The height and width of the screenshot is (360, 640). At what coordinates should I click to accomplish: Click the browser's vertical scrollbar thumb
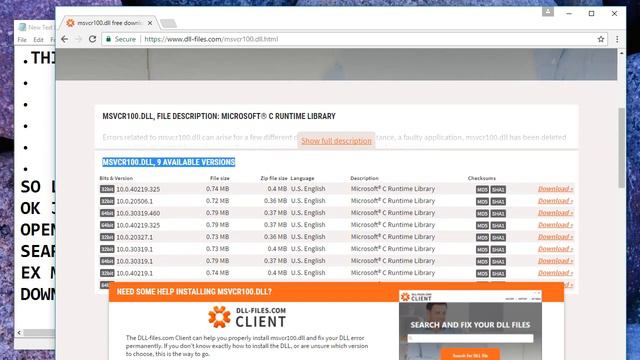coord(622,148)
